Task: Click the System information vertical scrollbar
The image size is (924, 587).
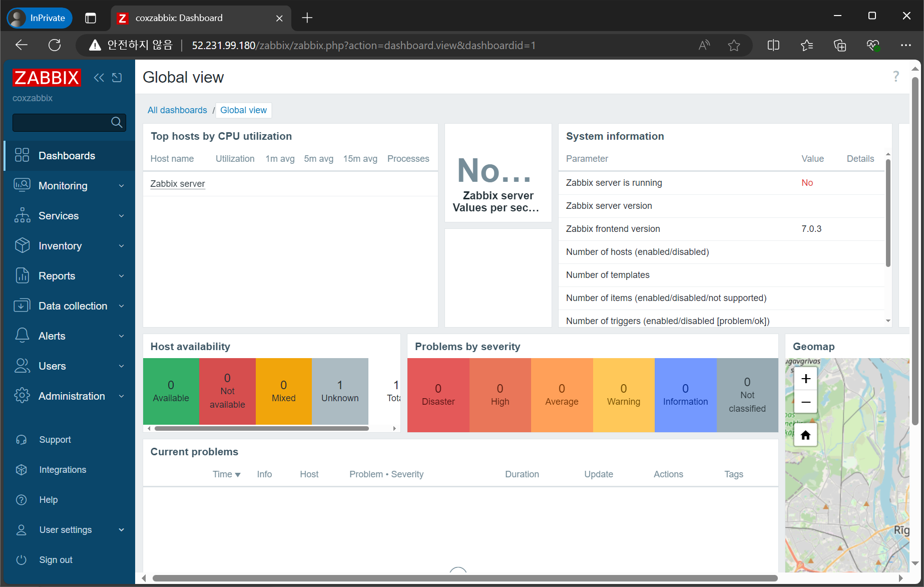Action: (x=888, y=213)
